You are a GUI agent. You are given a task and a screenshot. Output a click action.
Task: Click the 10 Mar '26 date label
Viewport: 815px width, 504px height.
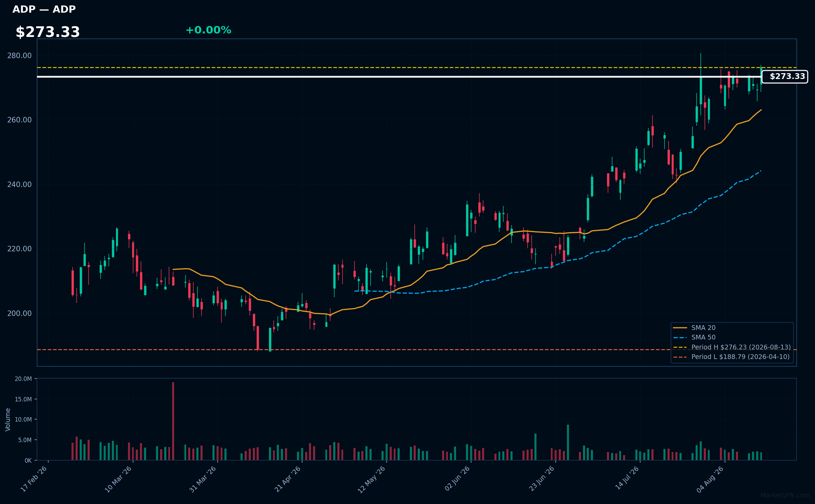118,479
